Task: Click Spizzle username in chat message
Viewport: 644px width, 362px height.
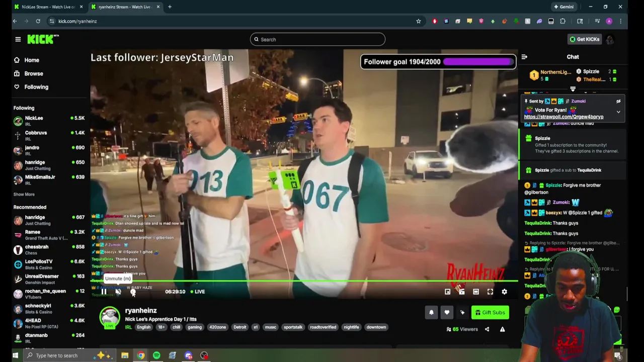Action: coord(553,185)
